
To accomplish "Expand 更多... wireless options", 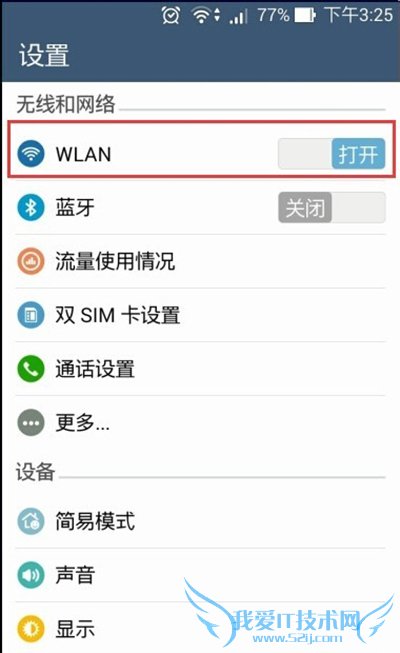I will point(200,423).
